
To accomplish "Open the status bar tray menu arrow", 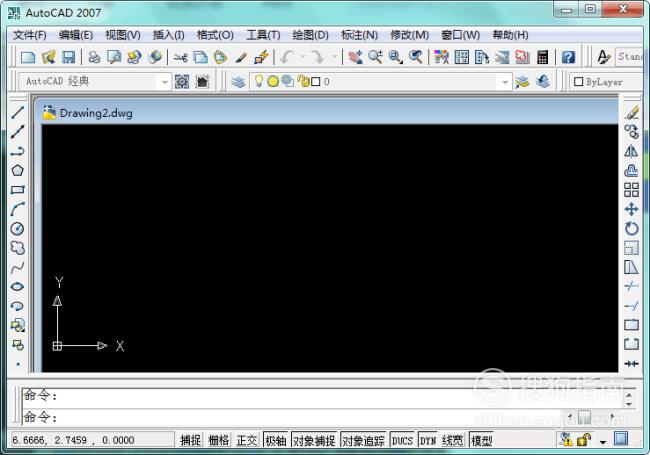I will coord(603,442).
